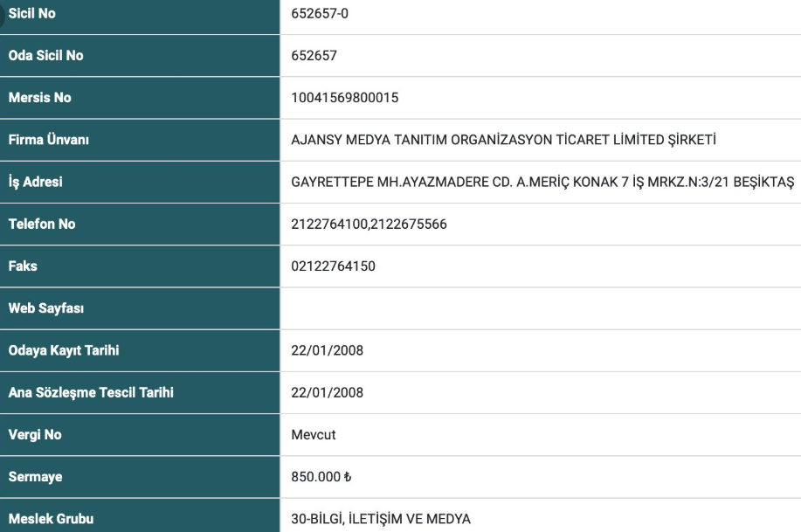
Task: Select the Sicil No value 652657-0
Action: [320, 14]
